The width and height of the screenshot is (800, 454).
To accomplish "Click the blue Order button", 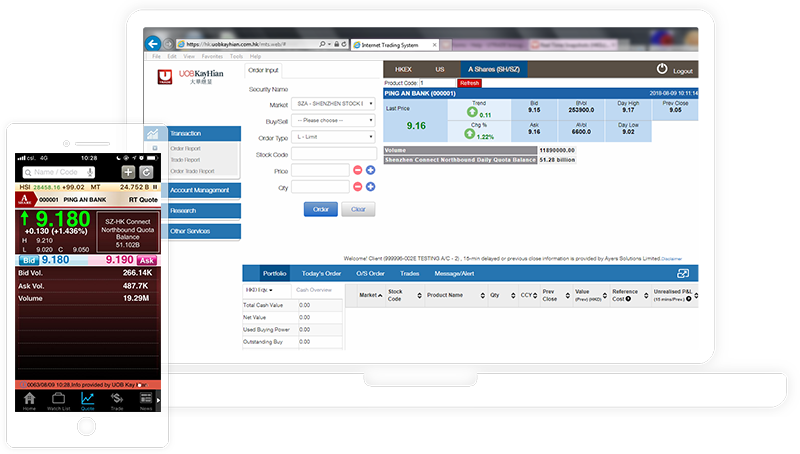I will pyautogui.click(x=321, y=209).
